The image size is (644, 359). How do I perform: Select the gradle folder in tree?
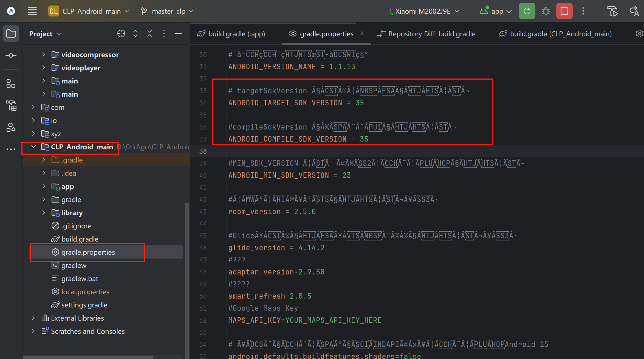[66, 200]
